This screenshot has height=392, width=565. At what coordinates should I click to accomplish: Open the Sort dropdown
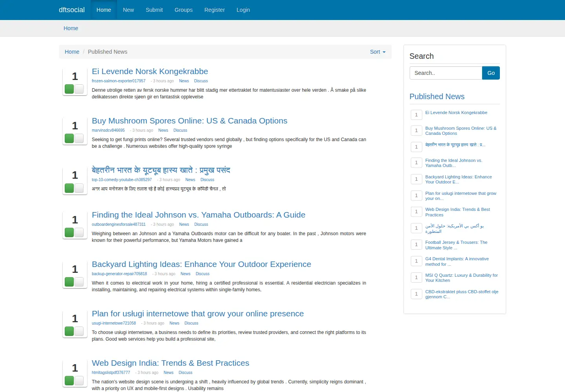[377, 52]
